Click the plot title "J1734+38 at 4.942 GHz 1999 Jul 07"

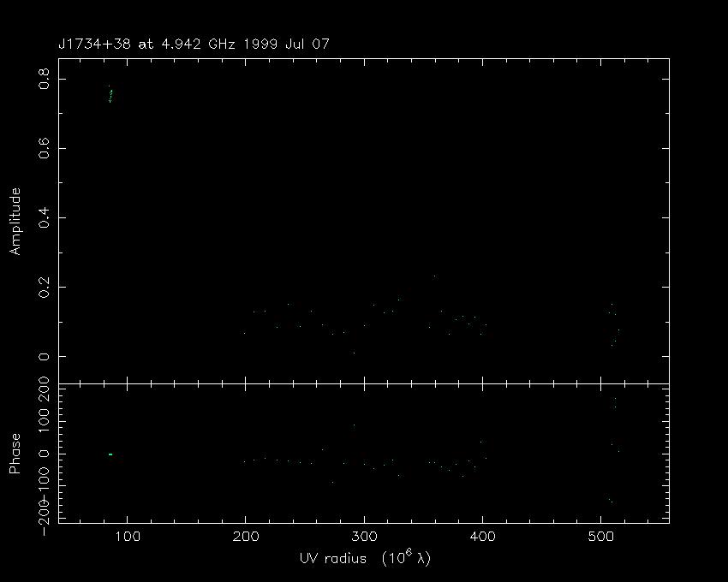(x=194, y=45)
